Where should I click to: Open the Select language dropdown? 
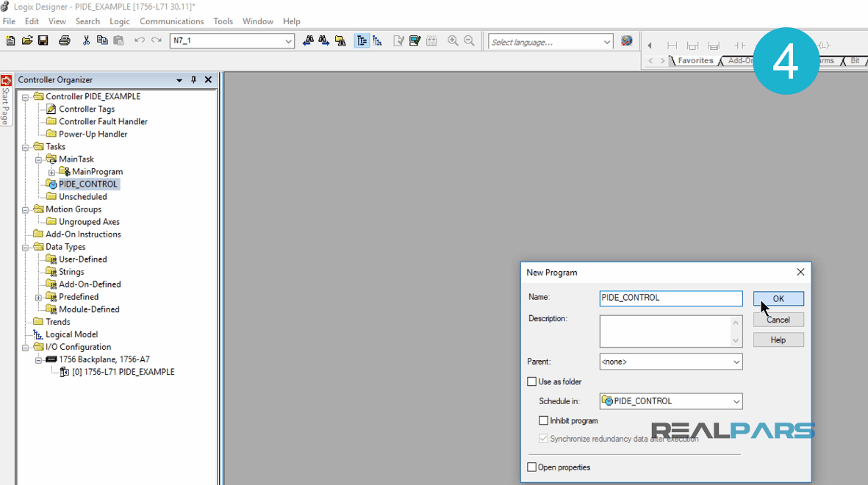point(606,42)
